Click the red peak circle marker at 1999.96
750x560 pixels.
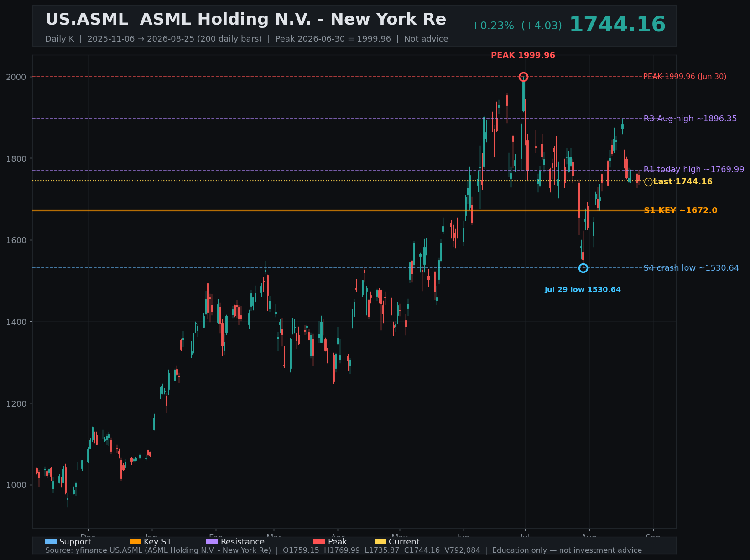pos(523,77)
